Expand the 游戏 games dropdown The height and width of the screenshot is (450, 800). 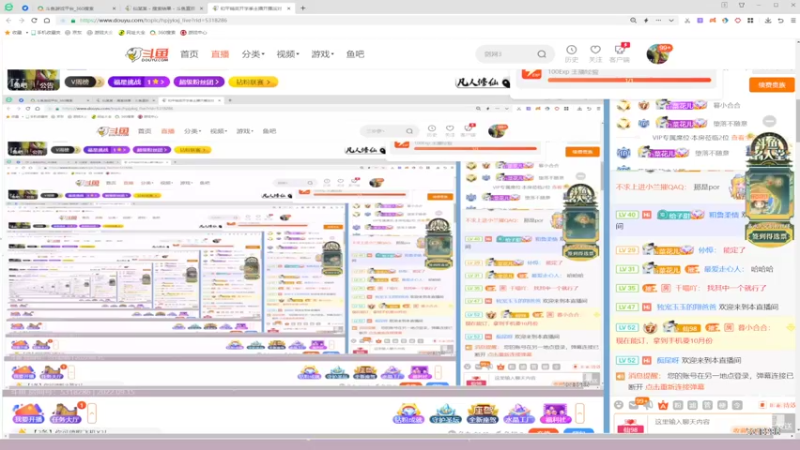point(322,54)
